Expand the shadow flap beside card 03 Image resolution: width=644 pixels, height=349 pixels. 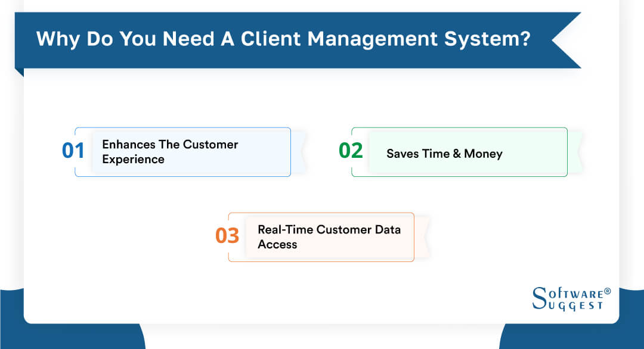pos(420,236)
